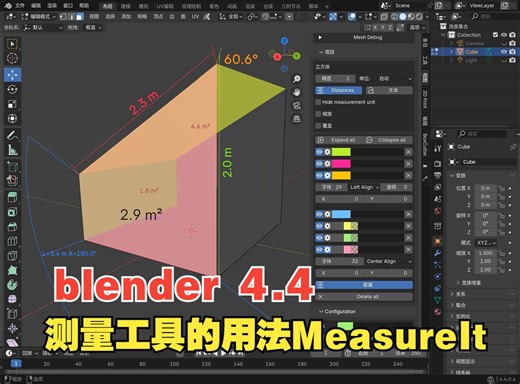
Task: Click the Blender logo menu icon
Action: (8, 5)
